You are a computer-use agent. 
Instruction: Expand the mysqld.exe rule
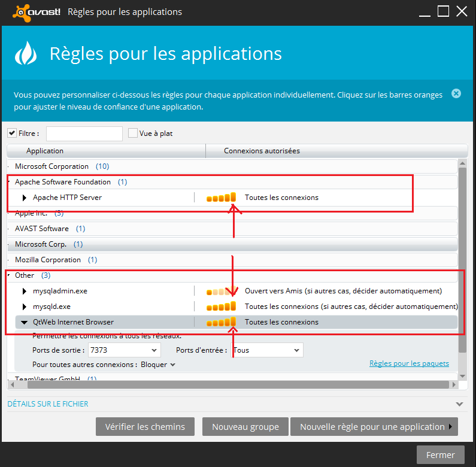coord(25,307)
